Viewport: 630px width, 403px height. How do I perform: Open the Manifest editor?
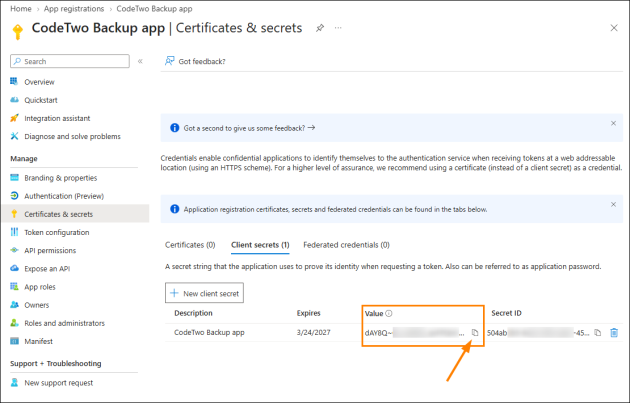(38, 341)
